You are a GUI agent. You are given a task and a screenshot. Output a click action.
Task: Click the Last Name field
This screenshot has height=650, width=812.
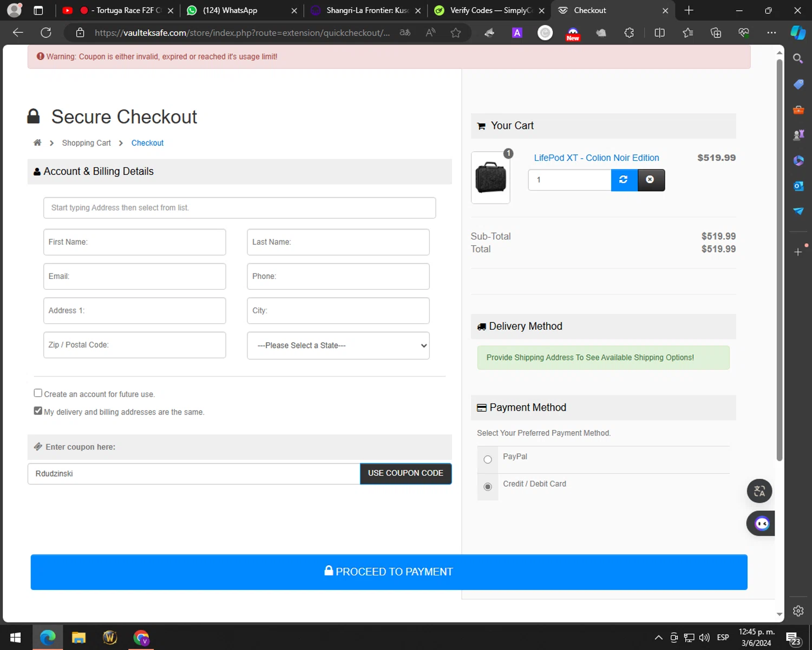pos(338,242)
